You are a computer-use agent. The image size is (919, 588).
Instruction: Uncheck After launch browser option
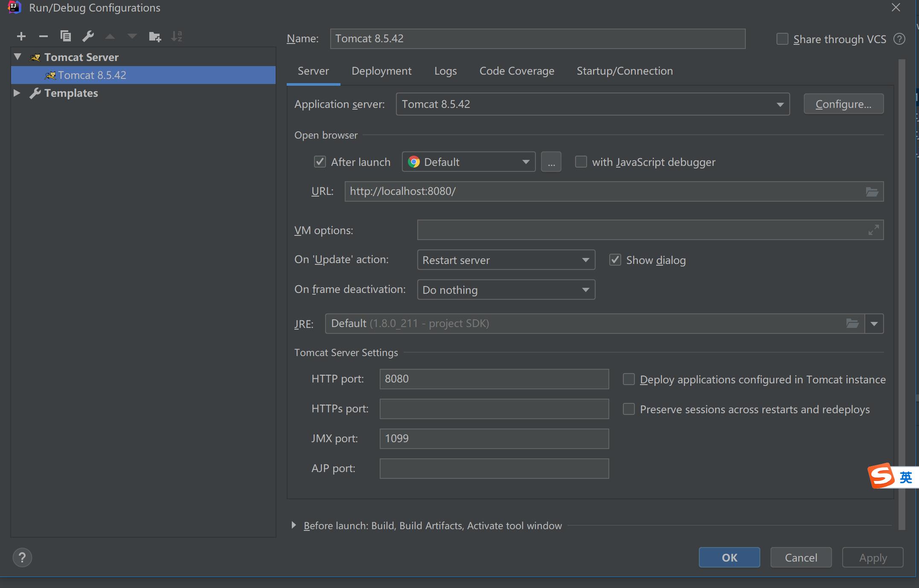coord(320,162)
